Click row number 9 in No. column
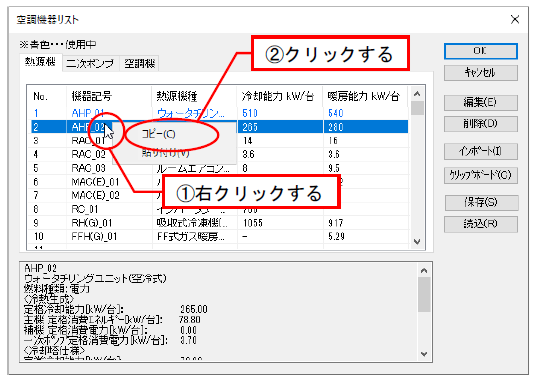Viewport: 534px width, 380px height. (x=36, y=223)
